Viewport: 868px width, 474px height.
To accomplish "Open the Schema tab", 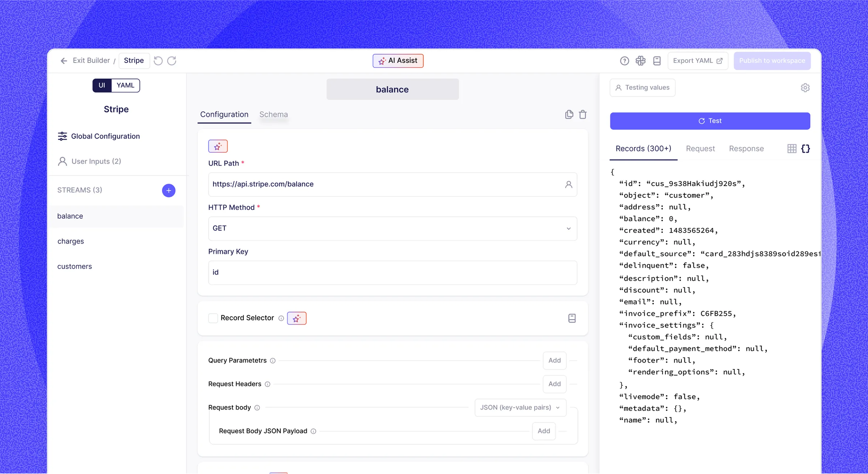I will pos(273,114).
